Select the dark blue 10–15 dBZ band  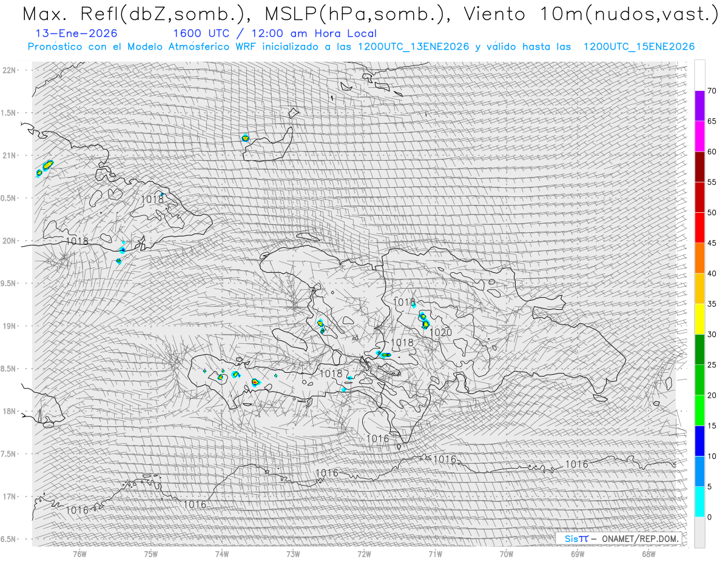[x=699, y=441]
